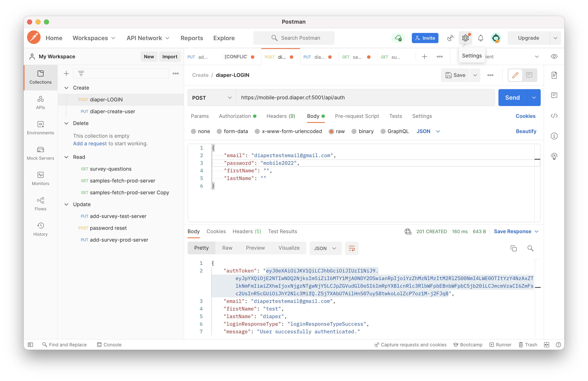Screen dimensions: 588x381
Task: Open capture requests satellite icon in header
Action: (450, 38)
